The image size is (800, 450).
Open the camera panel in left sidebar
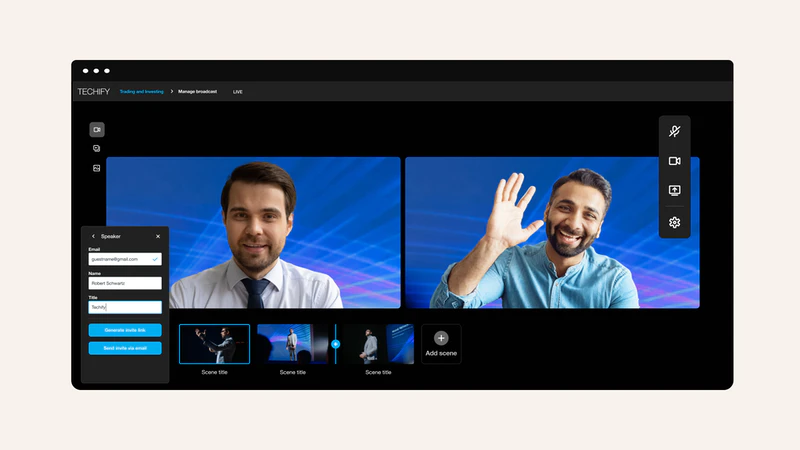[x=97, y=130]
